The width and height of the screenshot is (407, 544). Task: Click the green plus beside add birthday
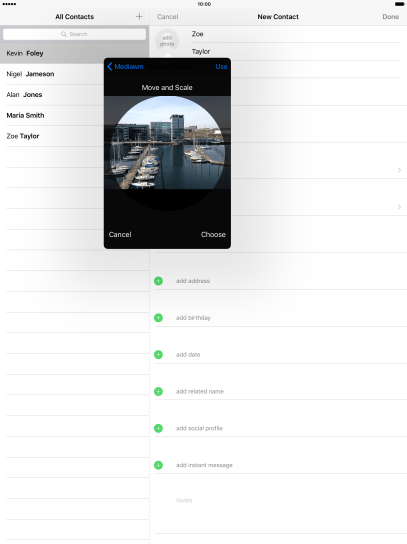coord(158,317)
